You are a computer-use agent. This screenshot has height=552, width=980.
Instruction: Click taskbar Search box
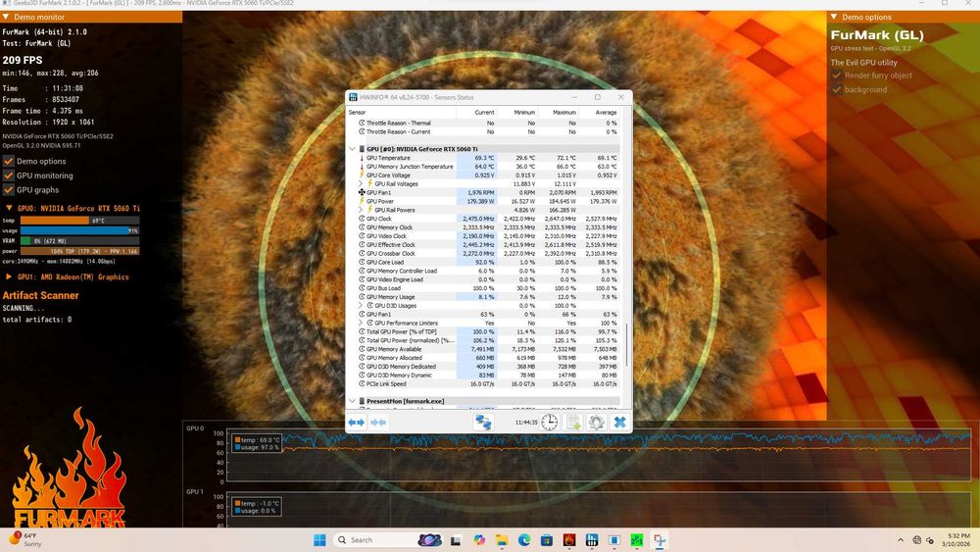click(389, 540)
